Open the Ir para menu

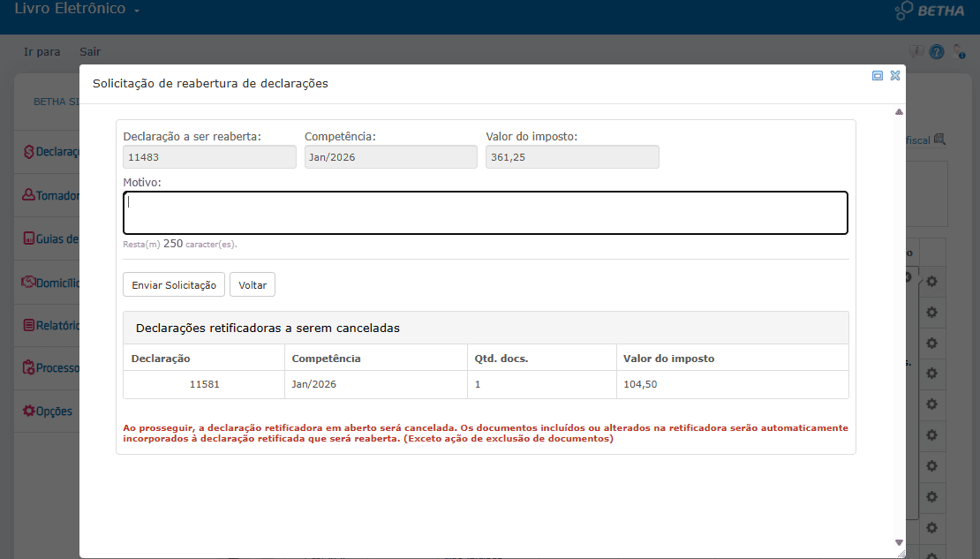(x=41, y=52)
